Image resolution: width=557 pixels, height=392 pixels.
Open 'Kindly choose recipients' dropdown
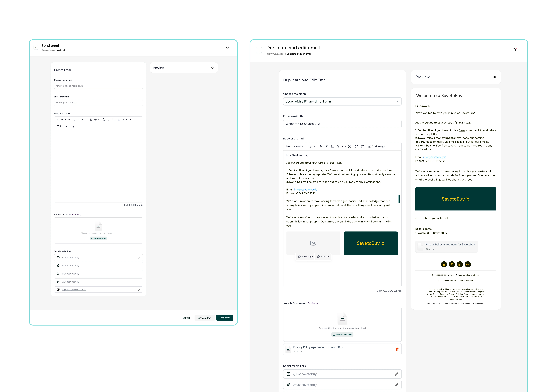coord(98,86)
